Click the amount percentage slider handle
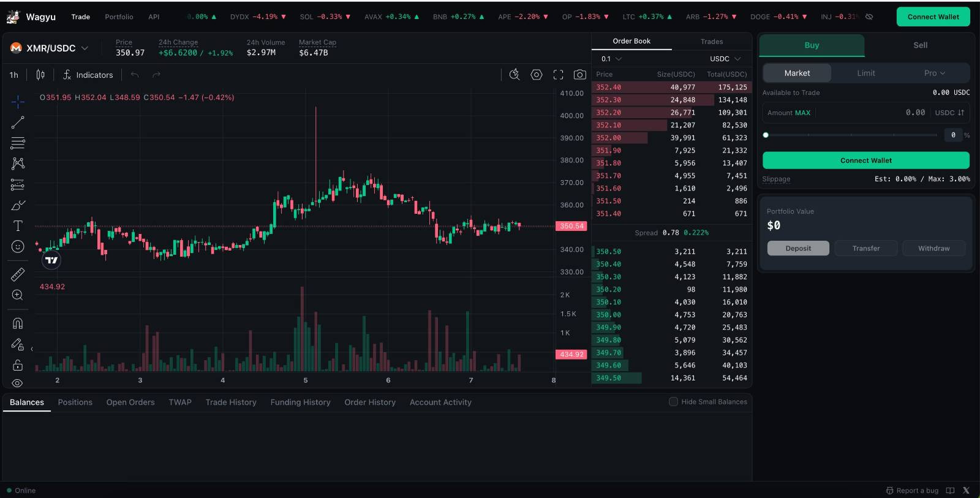Viewport: 980px width, 498px height. (766, 135)
